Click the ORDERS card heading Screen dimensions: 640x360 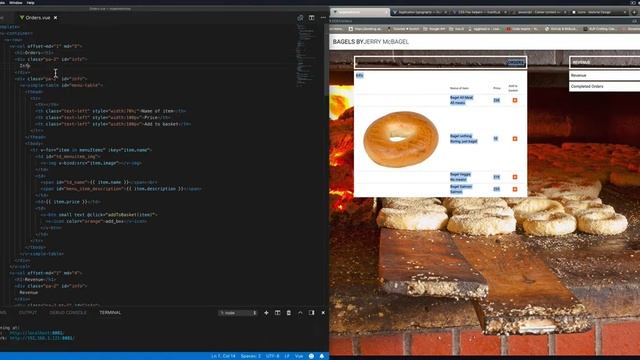(516, 62)
